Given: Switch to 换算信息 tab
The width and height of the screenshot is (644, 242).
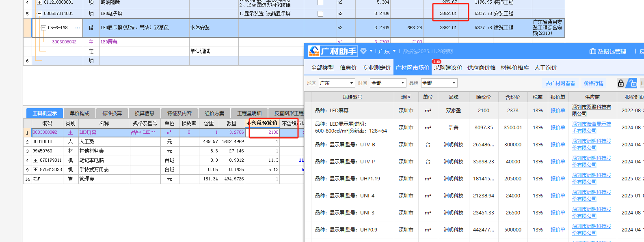Looking at the screenshot, I should pyautogui.click(x=145, y=113).
